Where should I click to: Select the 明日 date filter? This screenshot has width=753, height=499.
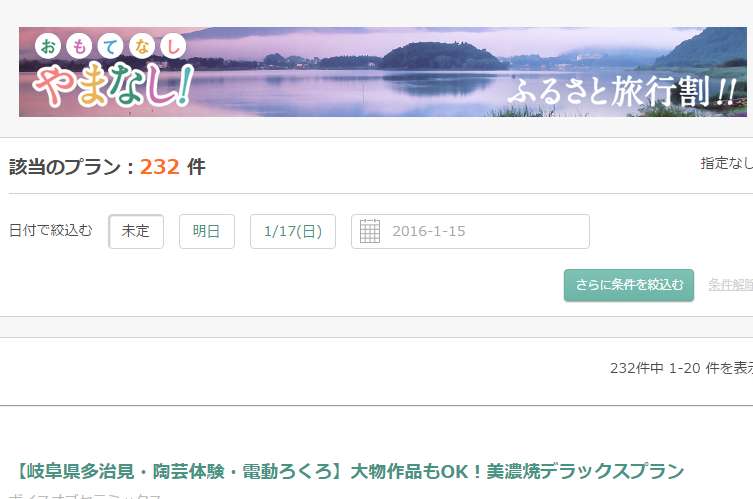[x=207, y=231]
